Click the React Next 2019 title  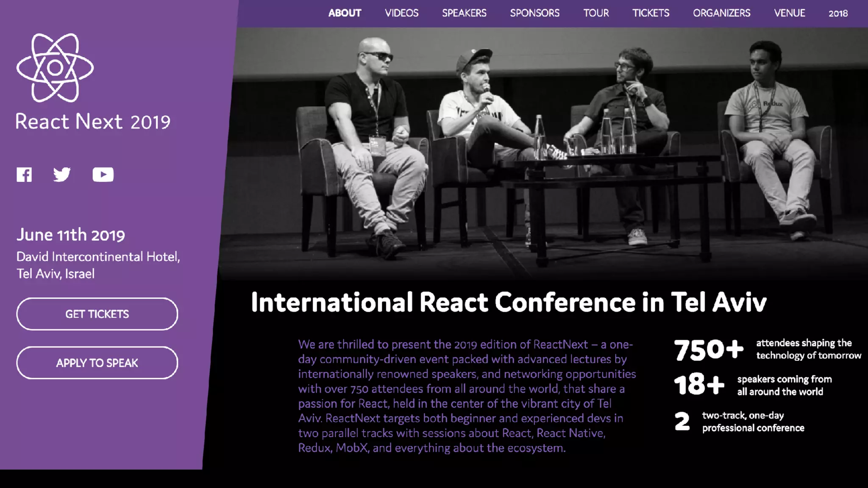coord(93,122)
